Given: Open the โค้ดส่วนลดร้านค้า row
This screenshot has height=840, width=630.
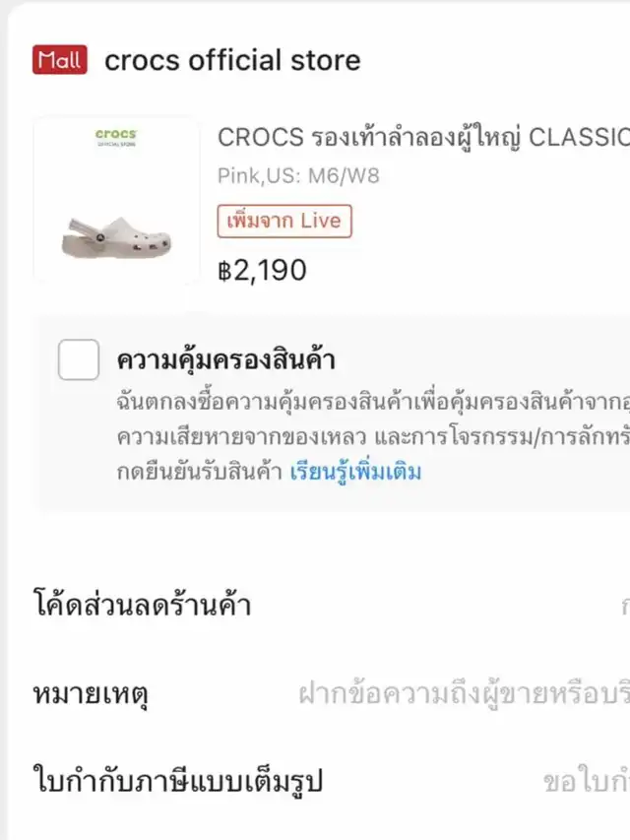Looking at the screenshot, I should pos(142,605).
